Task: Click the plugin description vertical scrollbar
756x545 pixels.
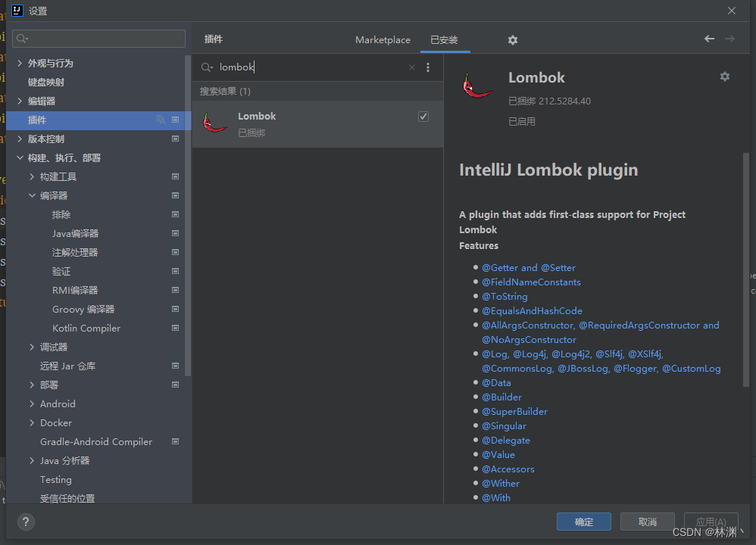Action: (x=746, y=269)
